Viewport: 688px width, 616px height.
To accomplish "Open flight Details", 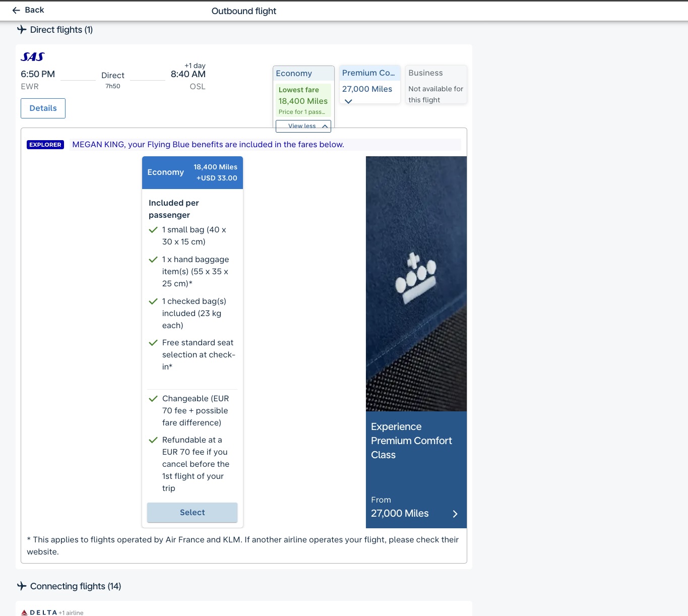I will tap(43, 108).
